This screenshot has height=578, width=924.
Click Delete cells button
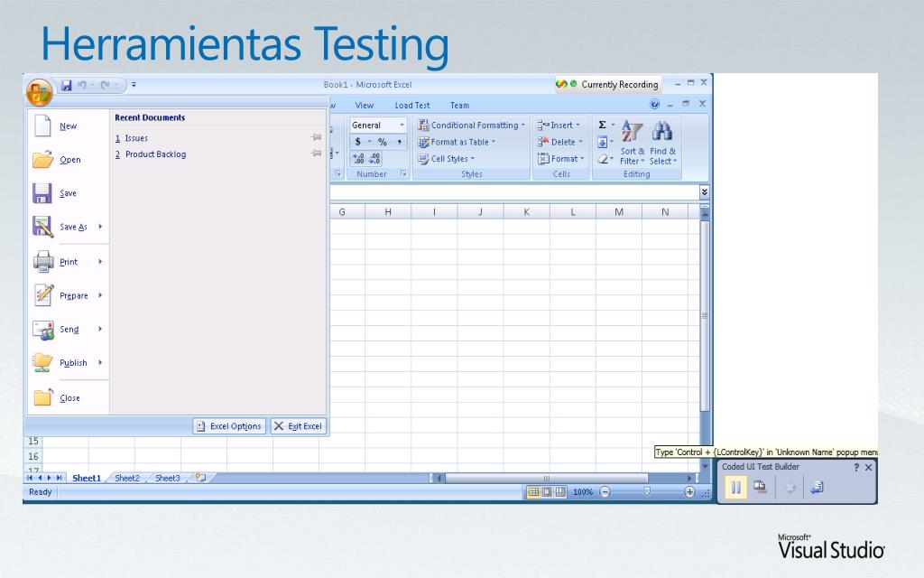[x=559, y=142]
